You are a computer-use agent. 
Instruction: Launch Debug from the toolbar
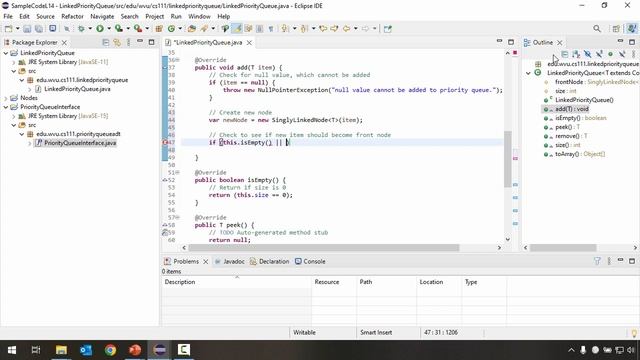[81, 29]
